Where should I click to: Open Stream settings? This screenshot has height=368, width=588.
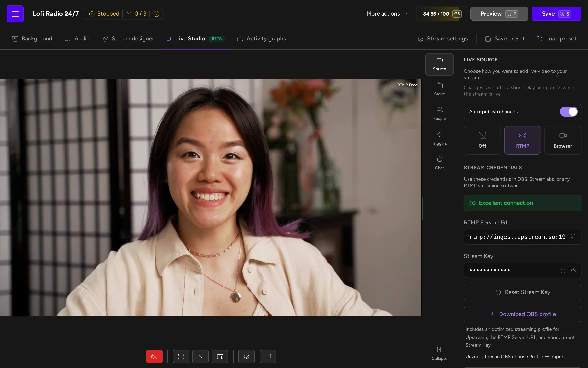[443, 39]
